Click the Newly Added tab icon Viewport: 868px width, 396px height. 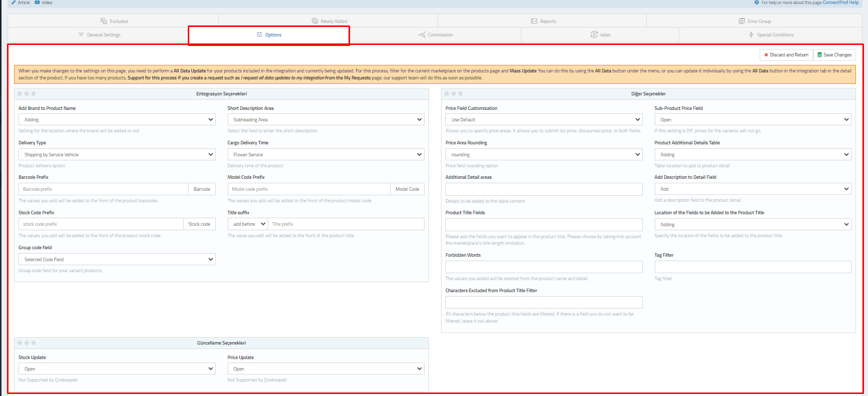pos(315,21)
